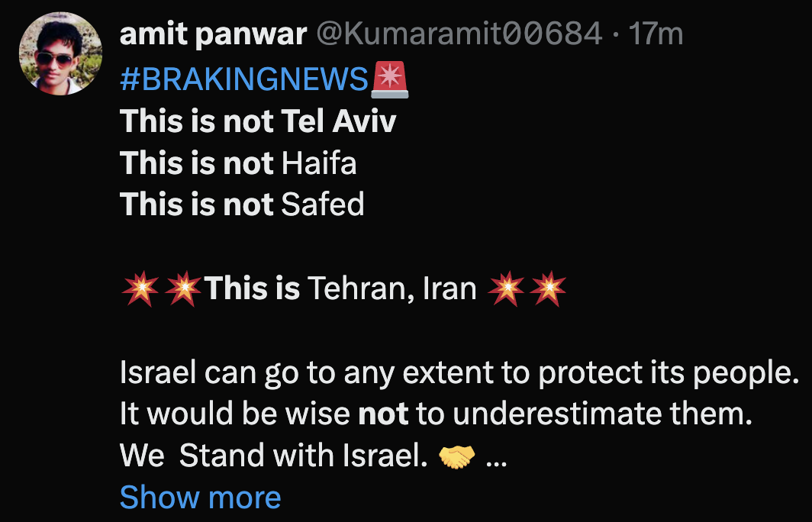Open the @Kumaramit00684 handle link

click(458, 34)
